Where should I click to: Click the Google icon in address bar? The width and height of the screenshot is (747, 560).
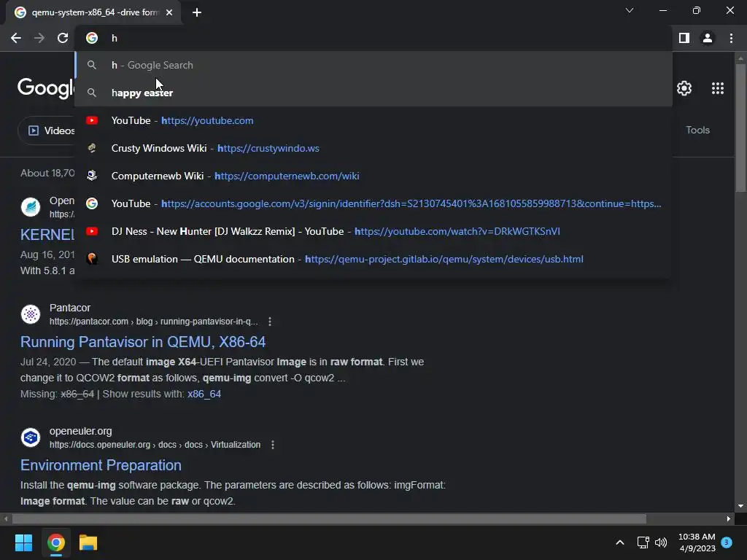pyautogui.click(x=92, y=38)
